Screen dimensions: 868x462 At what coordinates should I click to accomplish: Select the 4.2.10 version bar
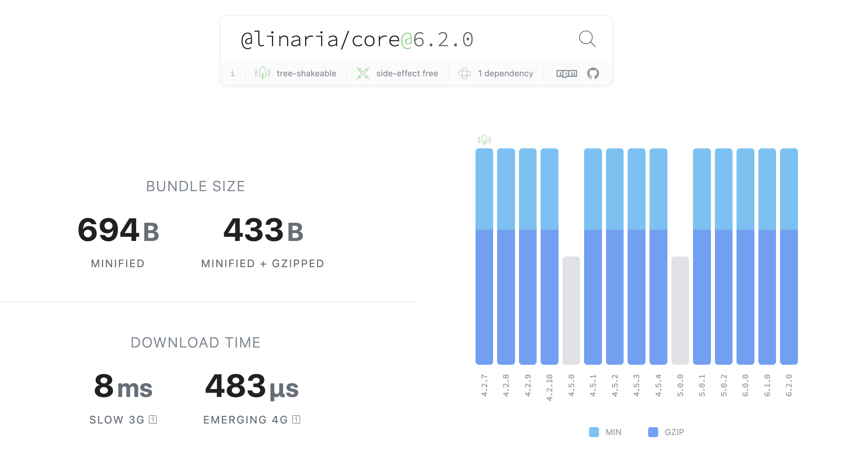coord(549,256)
